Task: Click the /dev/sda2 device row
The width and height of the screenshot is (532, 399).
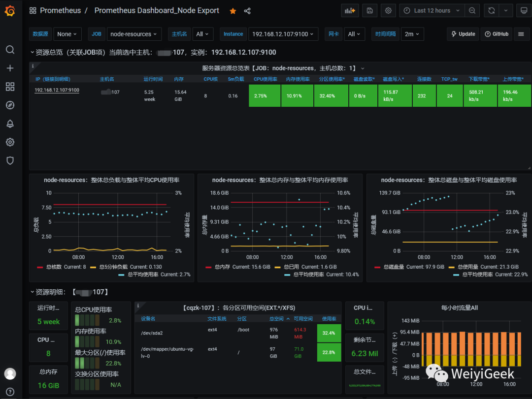Action: (237, 333)
